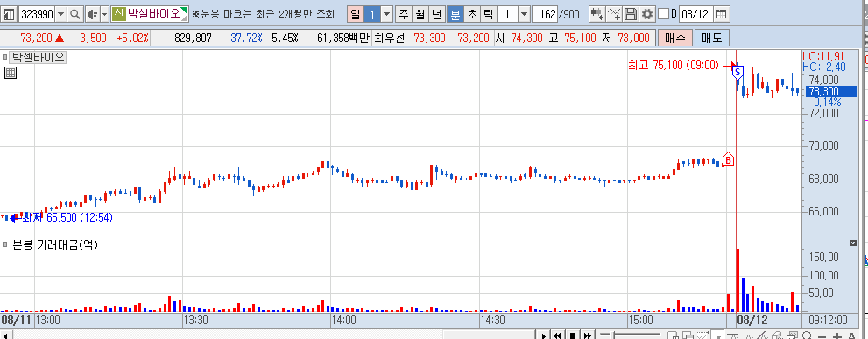
Task: Open the minute interval dropdown showing 1
Action: point(525,14)
